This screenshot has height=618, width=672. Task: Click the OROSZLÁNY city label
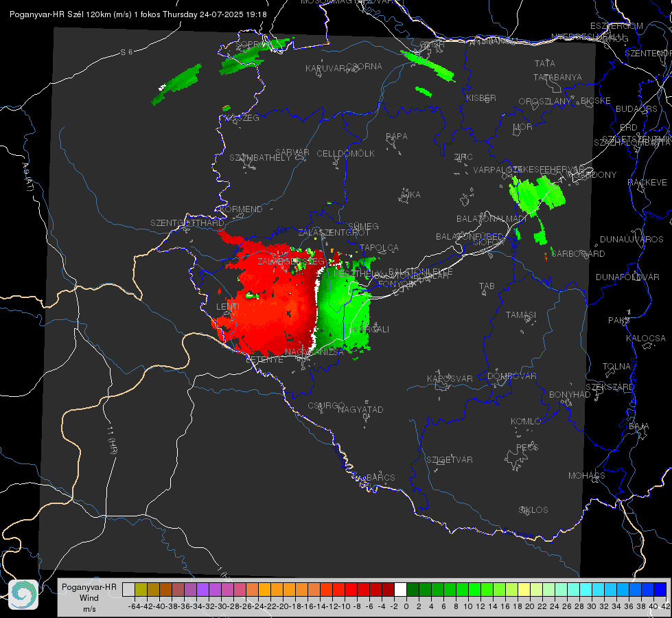[x=545, y=102]
